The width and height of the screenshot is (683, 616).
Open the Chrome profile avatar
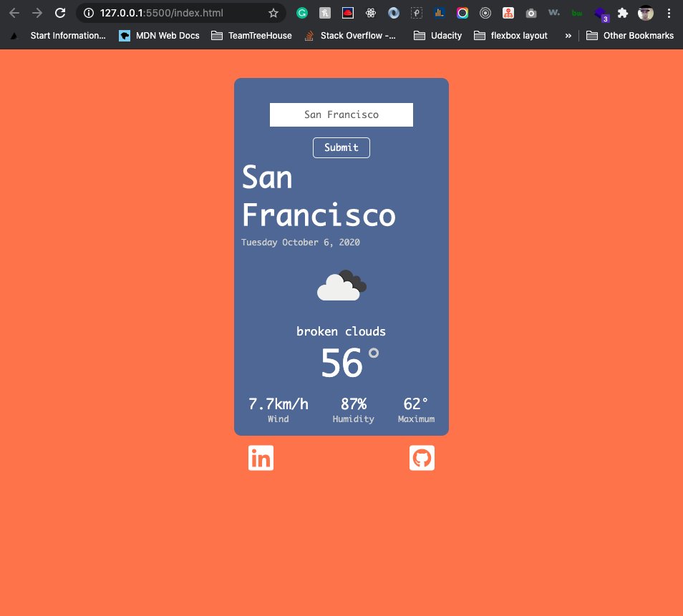pos(645,12)
